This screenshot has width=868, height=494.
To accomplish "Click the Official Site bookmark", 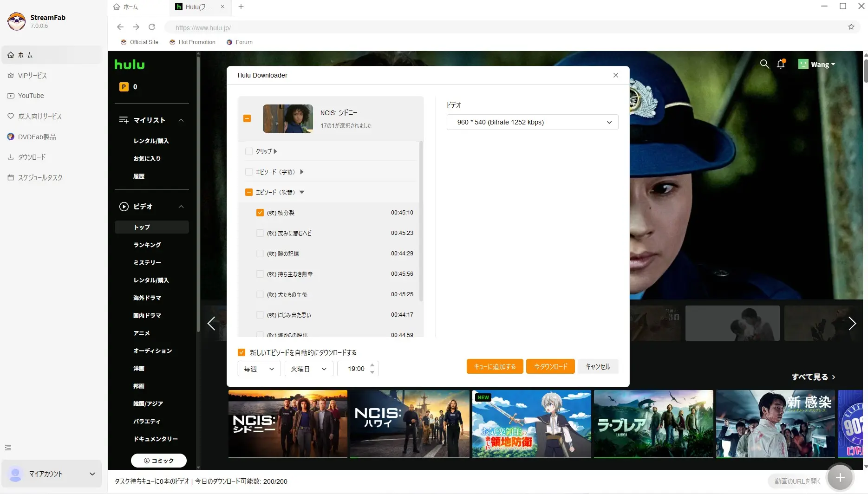I will click(139, 42).
